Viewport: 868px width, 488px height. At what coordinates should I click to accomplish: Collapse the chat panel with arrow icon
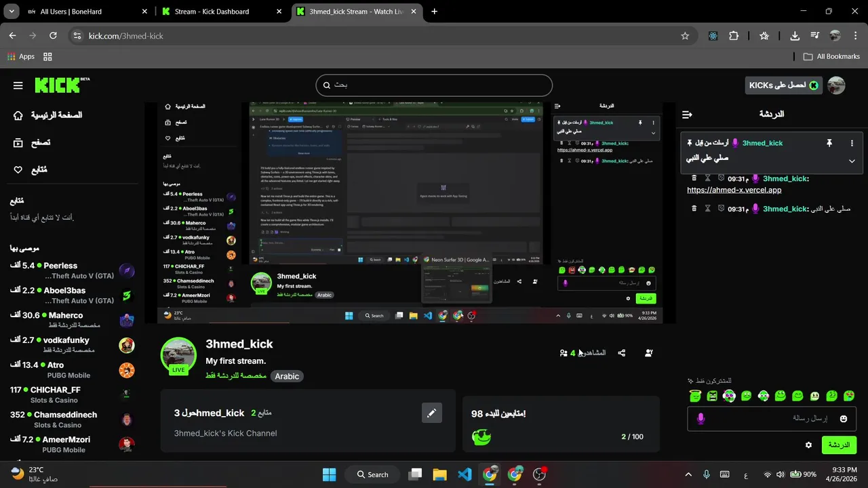coord(687,115)
